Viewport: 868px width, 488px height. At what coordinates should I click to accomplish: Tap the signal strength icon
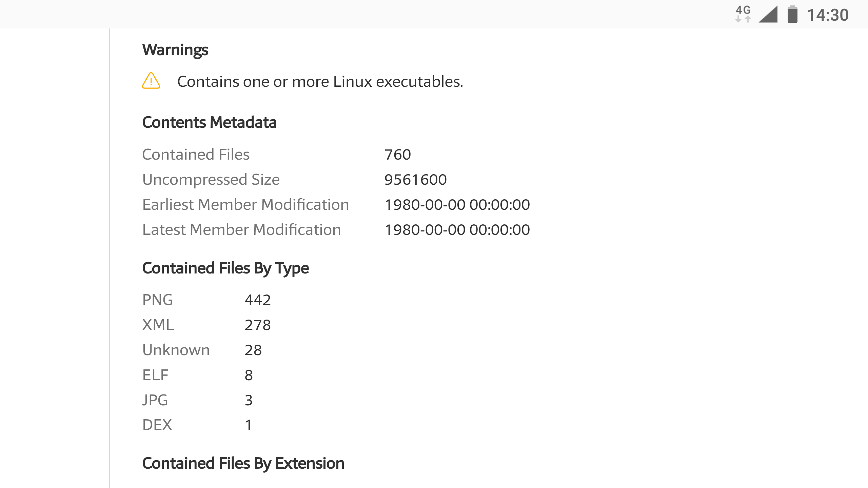pyautogui.click(x=768, y=14)
